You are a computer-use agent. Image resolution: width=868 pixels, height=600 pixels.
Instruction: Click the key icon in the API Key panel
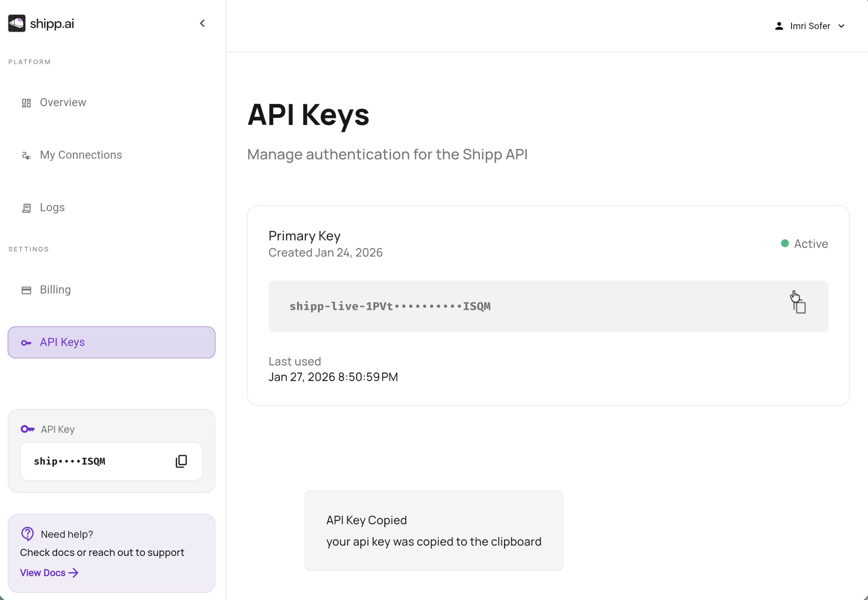[x=28, y=429]
